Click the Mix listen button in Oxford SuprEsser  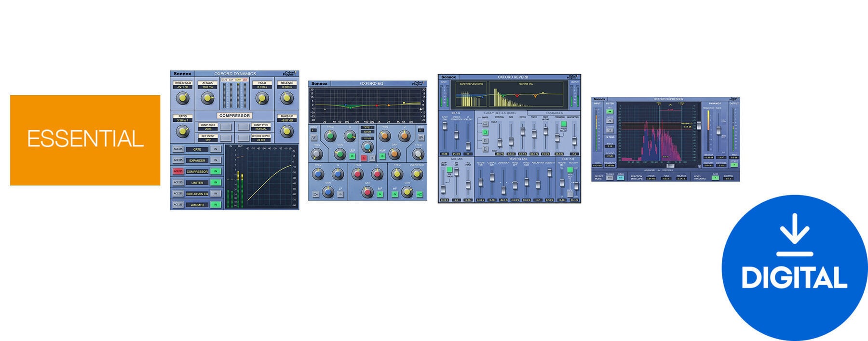(610, 111)
